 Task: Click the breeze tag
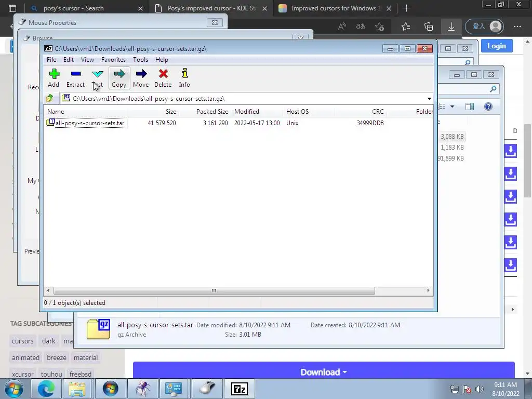[57, 357]
